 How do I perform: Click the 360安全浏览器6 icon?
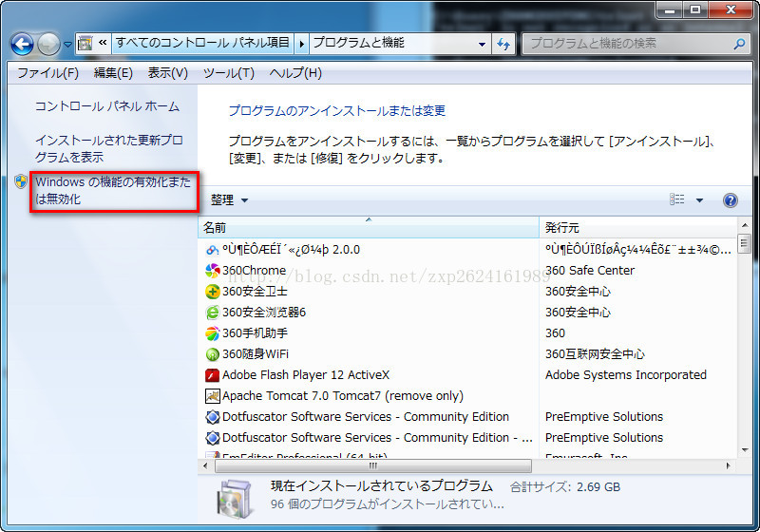coord(212,313)
